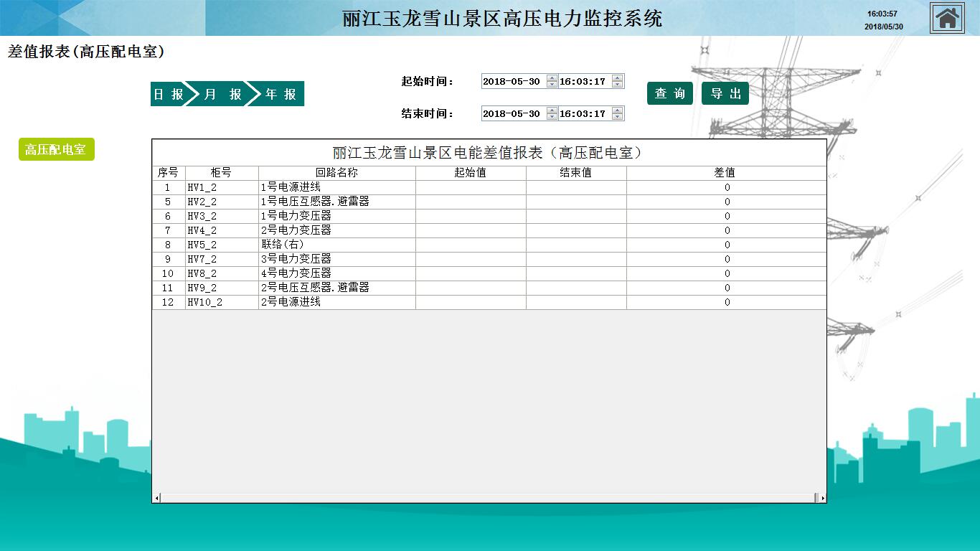Switch to the 日报 daily report tab
Image resolution: width=980 pixels, height=551 pixels.
[x=168, y=94]
